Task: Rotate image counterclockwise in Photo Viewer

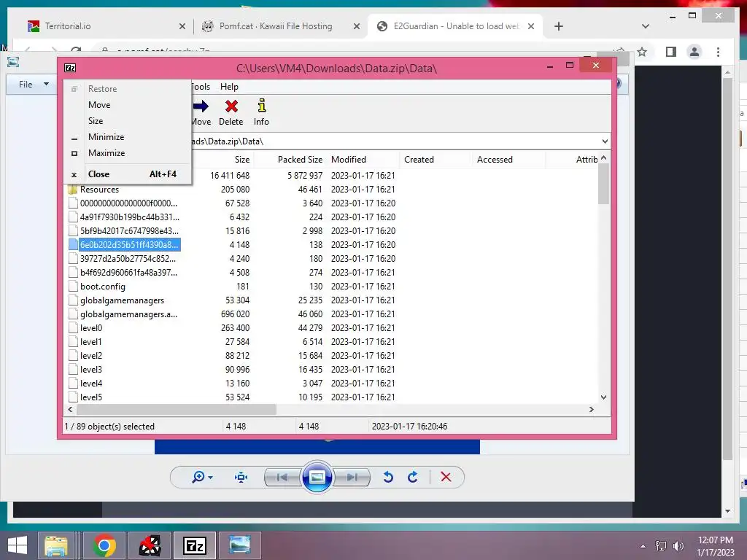Action: pos(388,477)
